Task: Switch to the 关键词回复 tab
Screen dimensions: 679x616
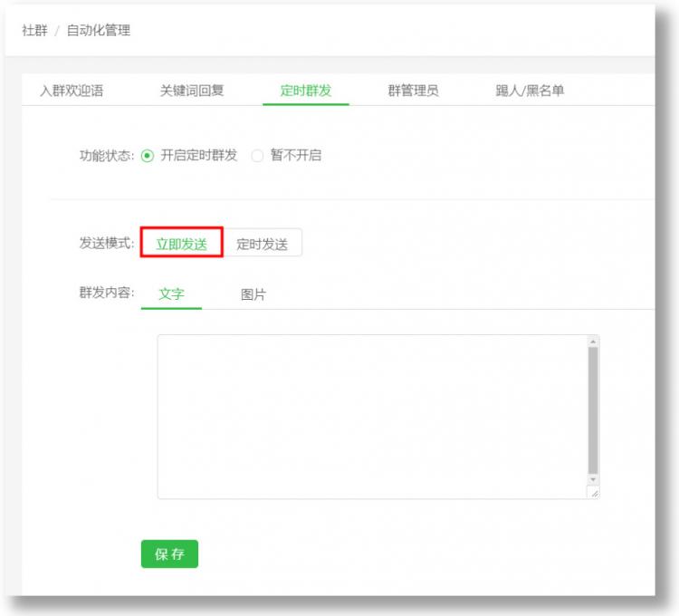Action: pos(192,91)
